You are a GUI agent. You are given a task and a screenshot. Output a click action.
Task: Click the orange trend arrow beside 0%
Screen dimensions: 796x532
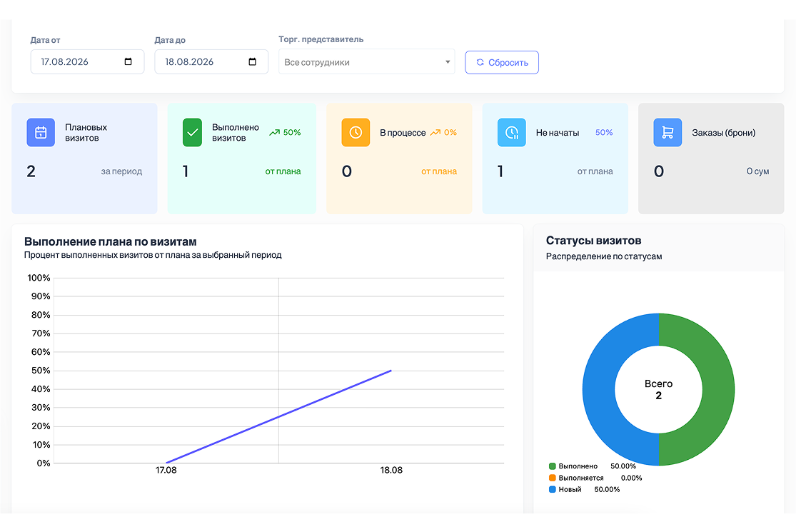tap(435, 133)
